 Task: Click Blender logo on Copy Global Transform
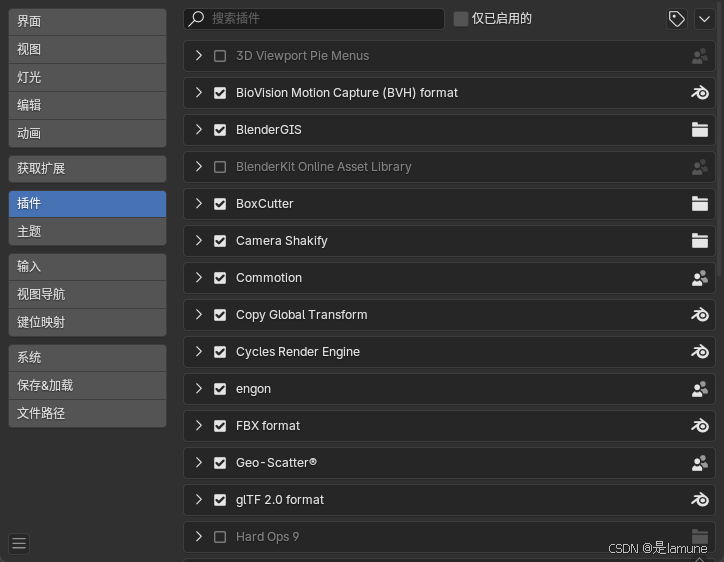[700, 315]
